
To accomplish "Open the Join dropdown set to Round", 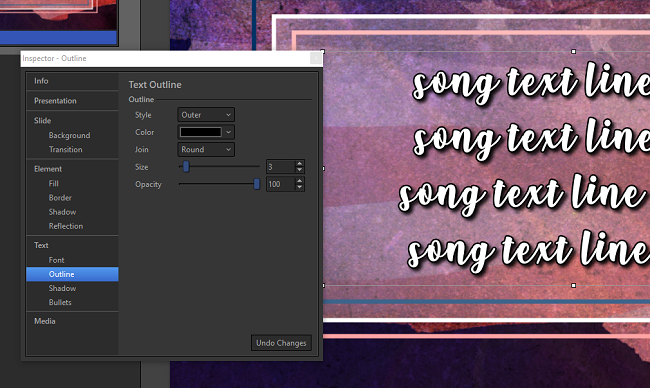I will [x=206, y=150].
